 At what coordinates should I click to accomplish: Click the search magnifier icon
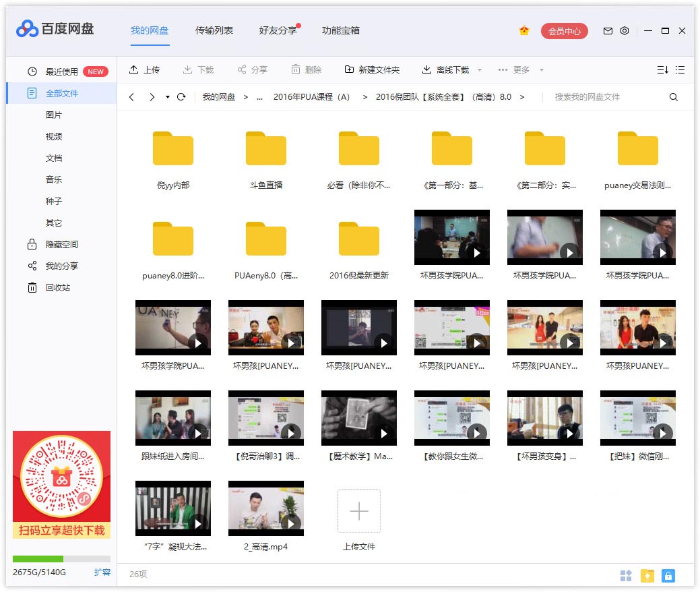click(673, 97)
